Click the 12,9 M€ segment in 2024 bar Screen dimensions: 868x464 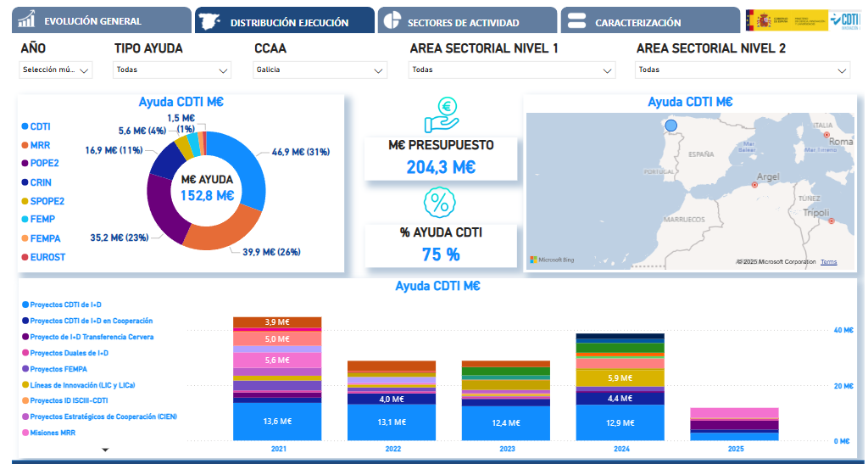coord(620,422)
